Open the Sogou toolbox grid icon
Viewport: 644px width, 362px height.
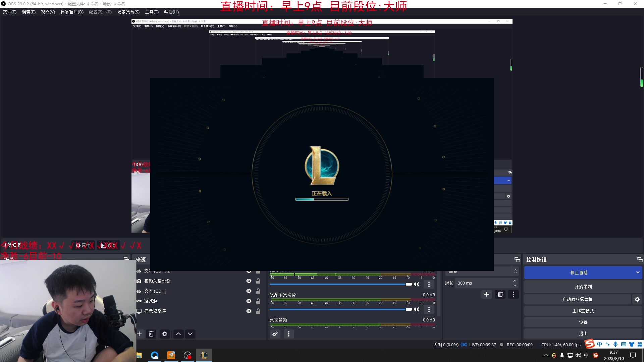(x=640, y=344)
